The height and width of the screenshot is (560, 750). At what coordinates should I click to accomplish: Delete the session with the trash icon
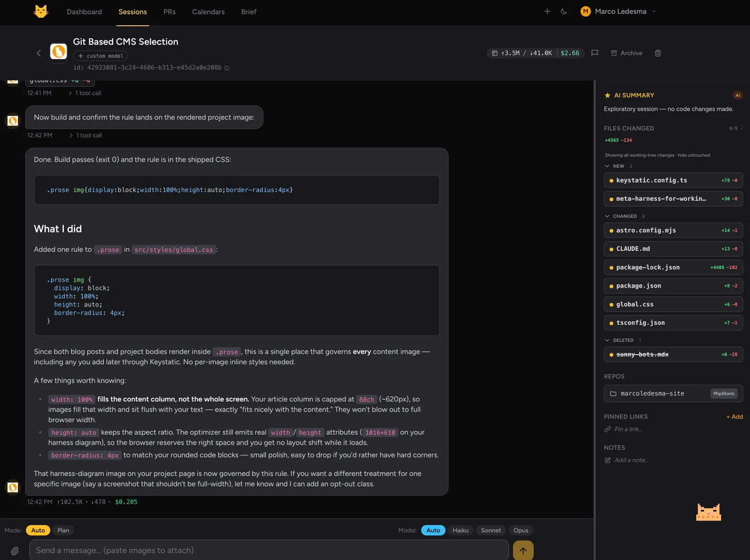pyautogui.click(x=658, y=53)
